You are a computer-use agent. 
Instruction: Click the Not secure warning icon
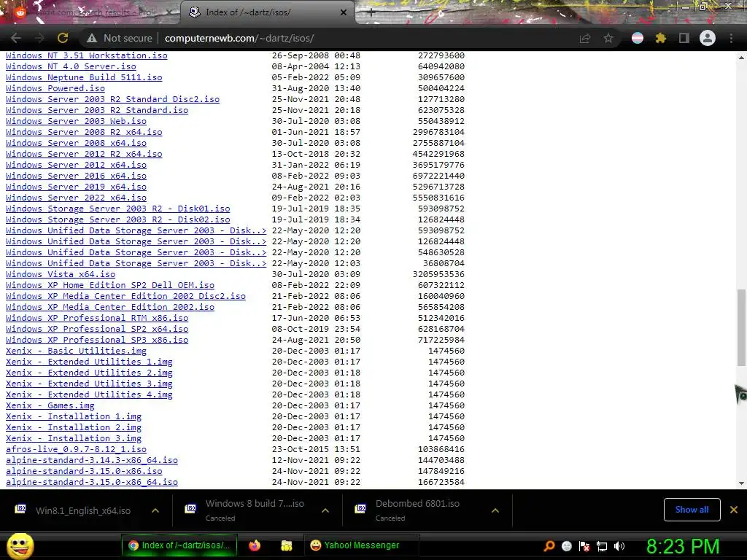point(91,38)
